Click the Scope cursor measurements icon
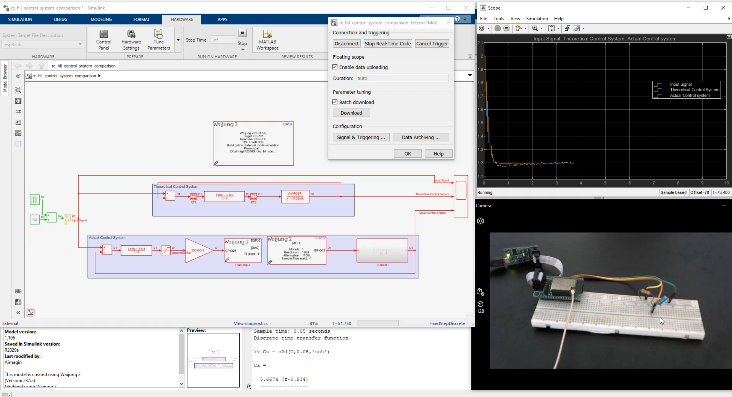This screenshot has height=397, width=732. [x=568, y=28]
